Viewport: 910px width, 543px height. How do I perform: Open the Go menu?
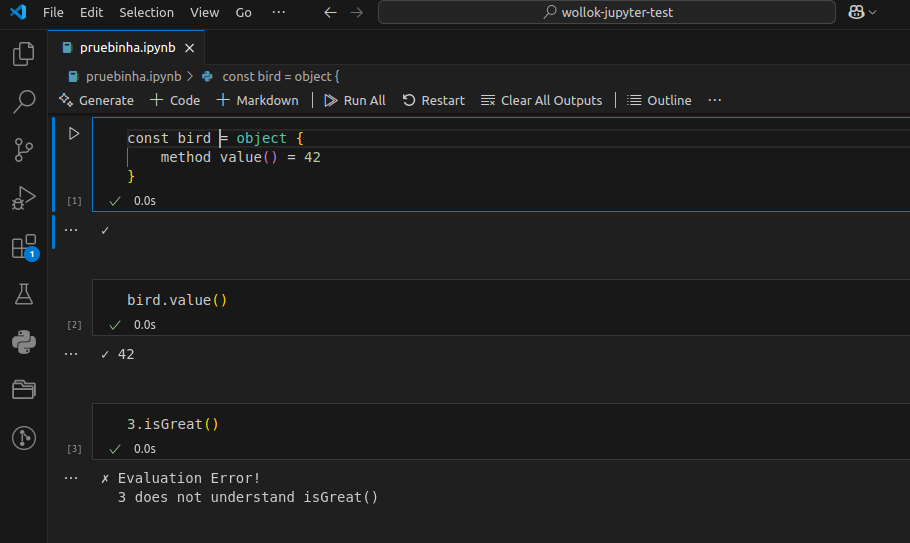243,12
